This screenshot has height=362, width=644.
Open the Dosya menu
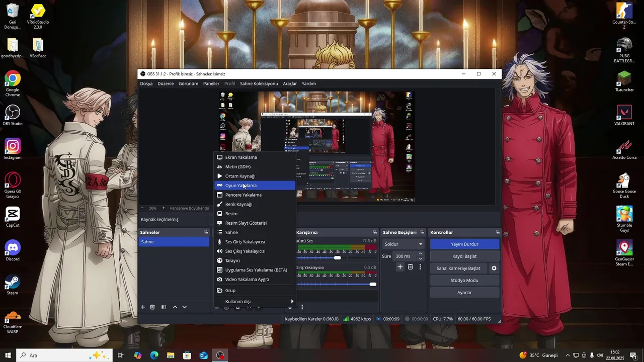146,83
